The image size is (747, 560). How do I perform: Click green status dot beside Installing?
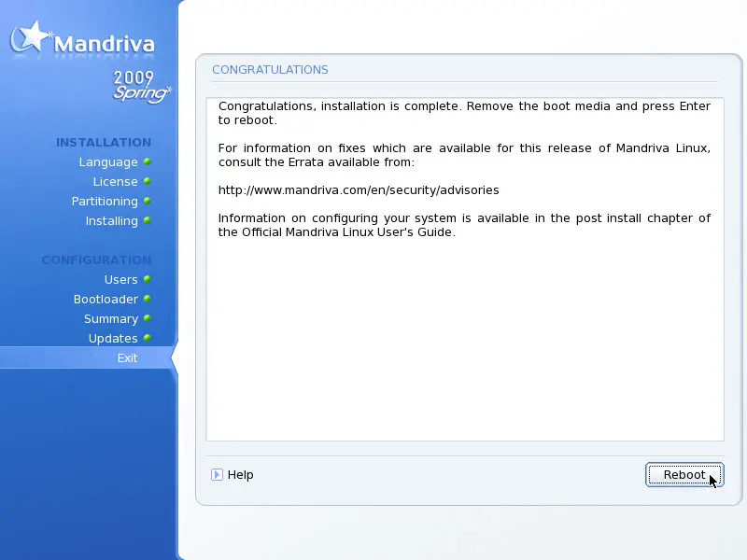click(x=148, y=220)
